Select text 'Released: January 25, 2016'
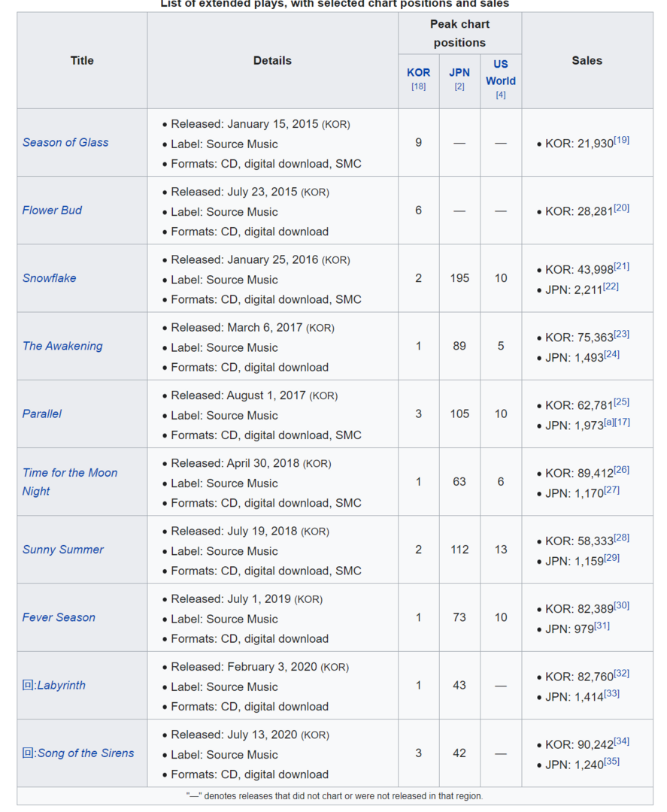Viewport: 667px width, 812px height. 244,260
